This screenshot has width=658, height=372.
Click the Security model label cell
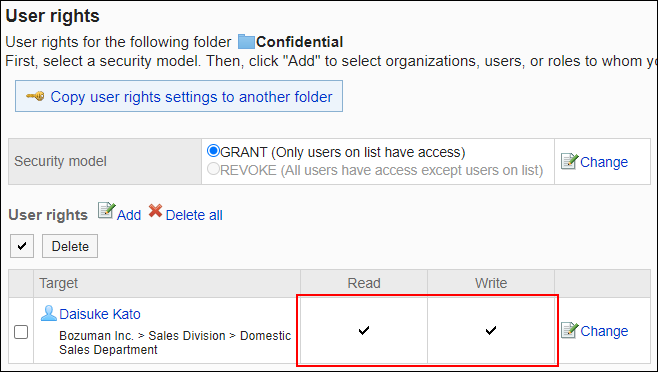point(105,162)
